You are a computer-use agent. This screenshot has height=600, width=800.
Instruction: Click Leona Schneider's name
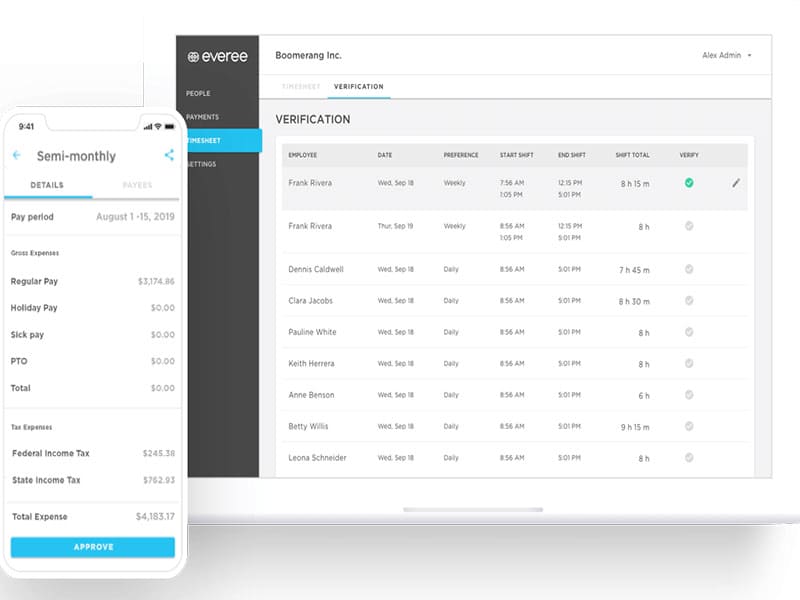click(317, 458)
